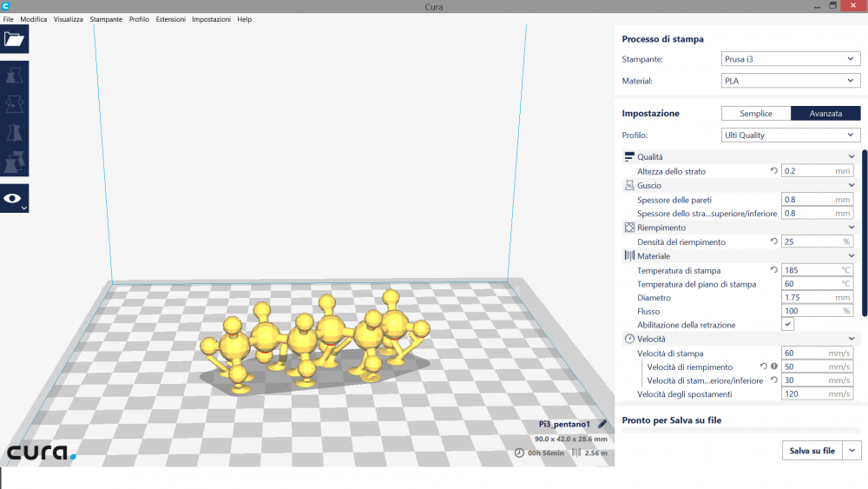The height and width of the screenshot is (489, 868).
Task: Open the Impostazioni menu
Action: pyautogui.click(x=211, y=19)
